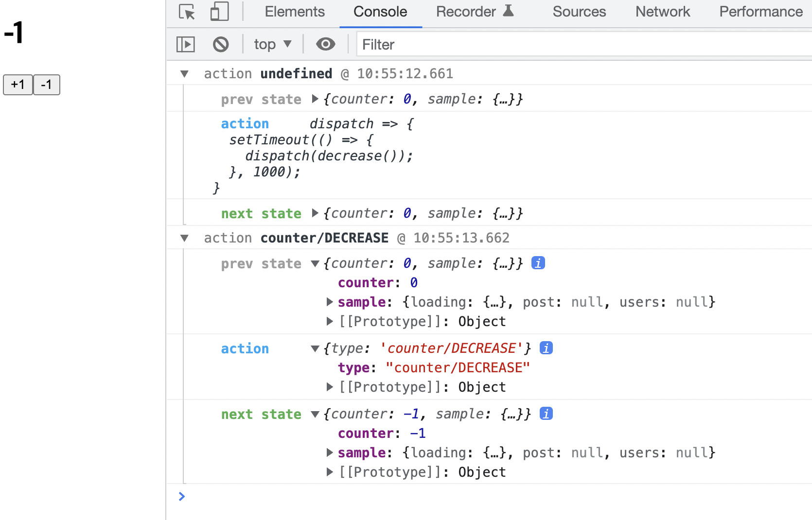Open the live expression eye icon
The image size is (812, 520).
click(325, 44)
